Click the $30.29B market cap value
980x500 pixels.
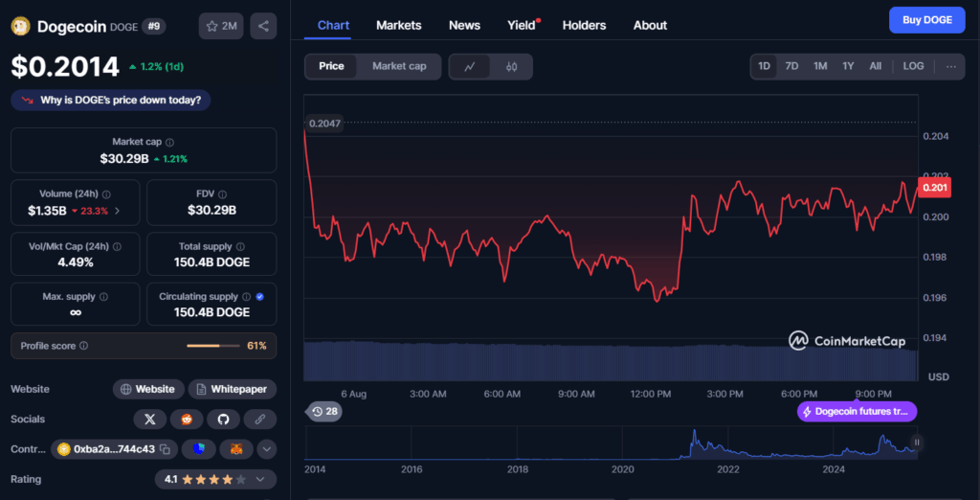tap(124, 159)
